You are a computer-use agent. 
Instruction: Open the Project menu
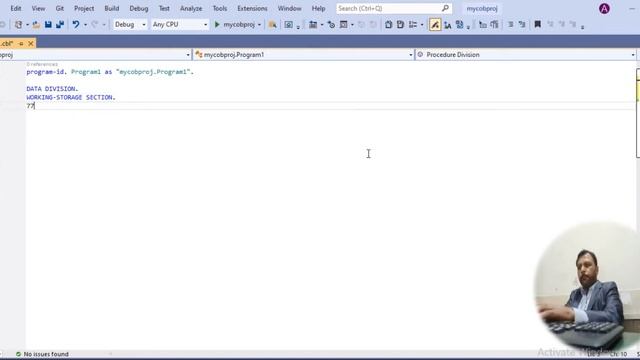[84, 9]
